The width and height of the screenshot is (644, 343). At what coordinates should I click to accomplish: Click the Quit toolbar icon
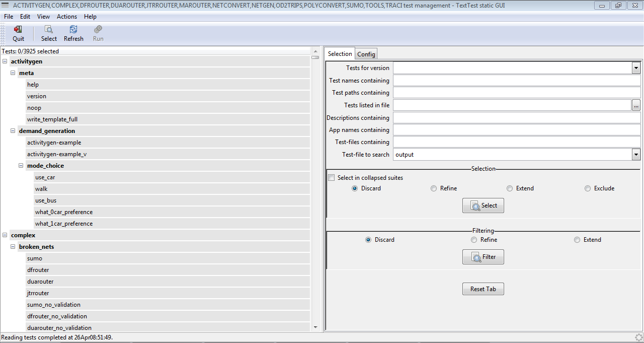point(18,30)
